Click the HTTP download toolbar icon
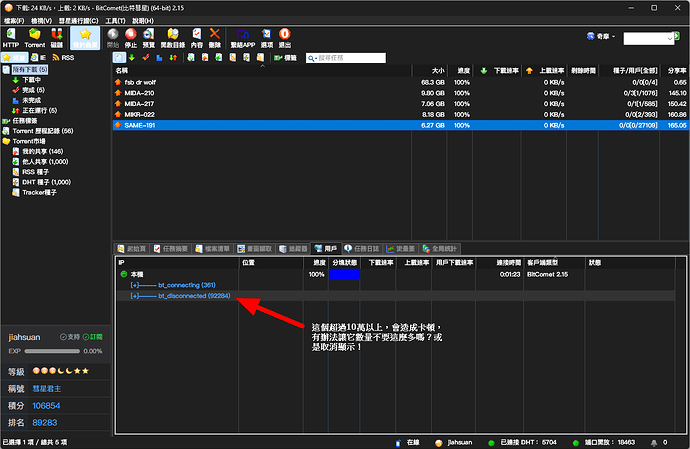This screenshot has width=690, height=449. point(11,38)
